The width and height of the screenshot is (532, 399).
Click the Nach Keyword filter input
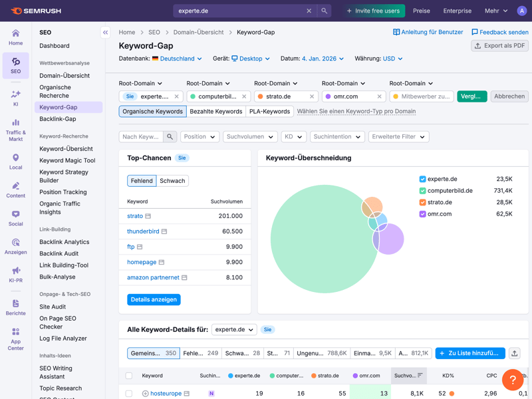[141, 136]
